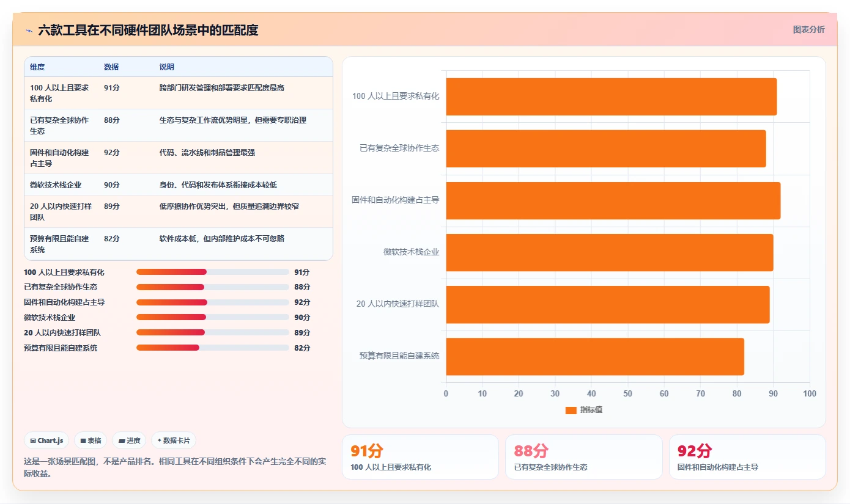Click the title 六款工具在不同硬件团队场景中的匹配度
The image size is (850, 504).
148,30
